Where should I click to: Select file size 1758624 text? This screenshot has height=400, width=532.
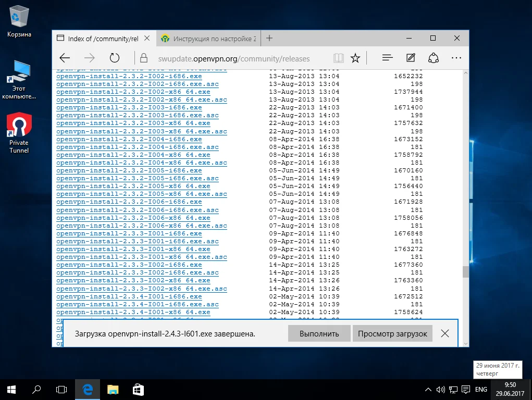[408, 312]
